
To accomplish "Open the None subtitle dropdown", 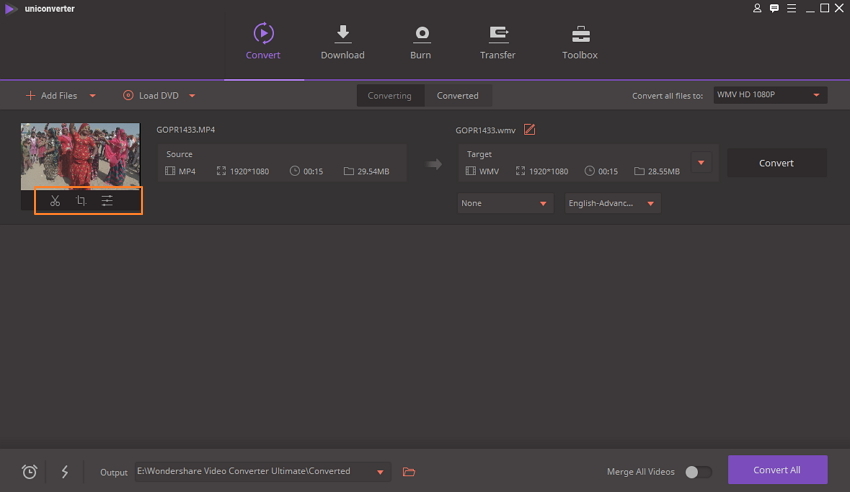I will pos(505,203).
